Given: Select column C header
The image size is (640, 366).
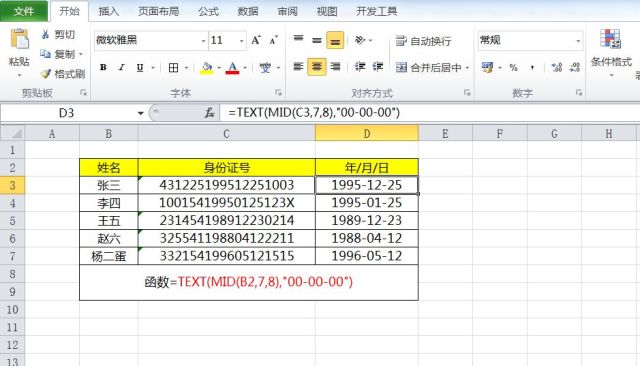Looking at the screenshot, I should [x=227, y=133].
